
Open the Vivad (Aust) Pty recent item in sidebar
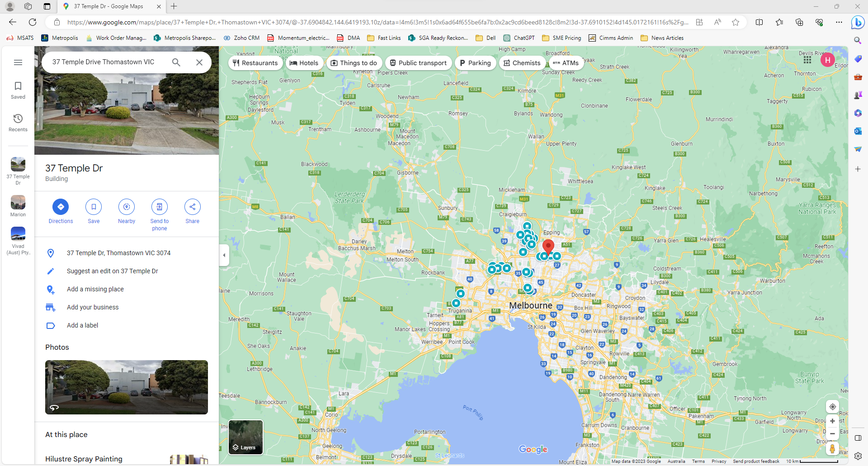tap(18, 241)
